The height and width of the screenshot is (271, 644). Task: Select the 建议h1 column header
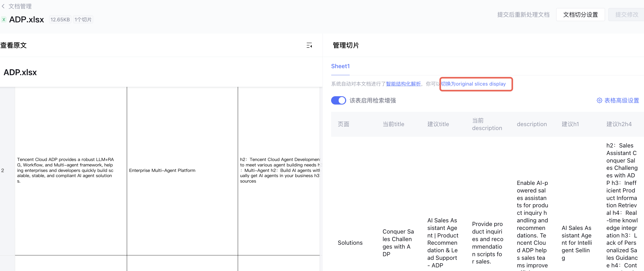click(x=570, y=124)
